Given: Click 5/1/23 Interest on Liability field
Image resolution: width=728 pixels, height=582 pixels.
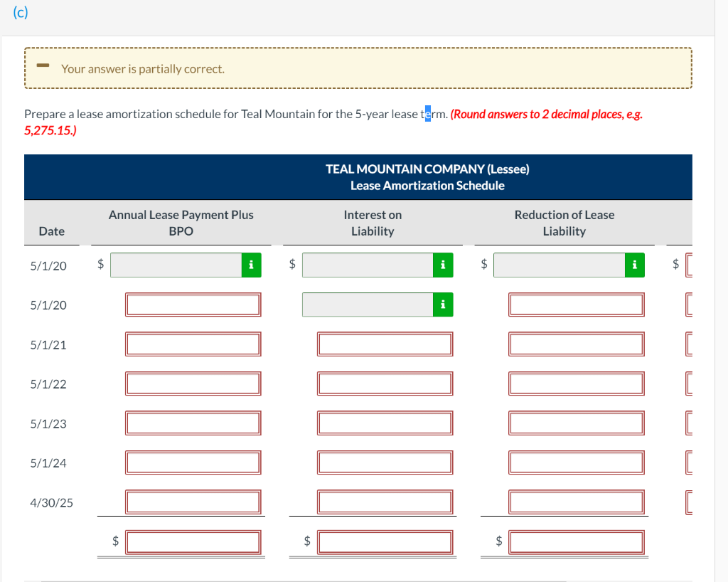Looking at the screenshot, I should (x=385, y=423).
